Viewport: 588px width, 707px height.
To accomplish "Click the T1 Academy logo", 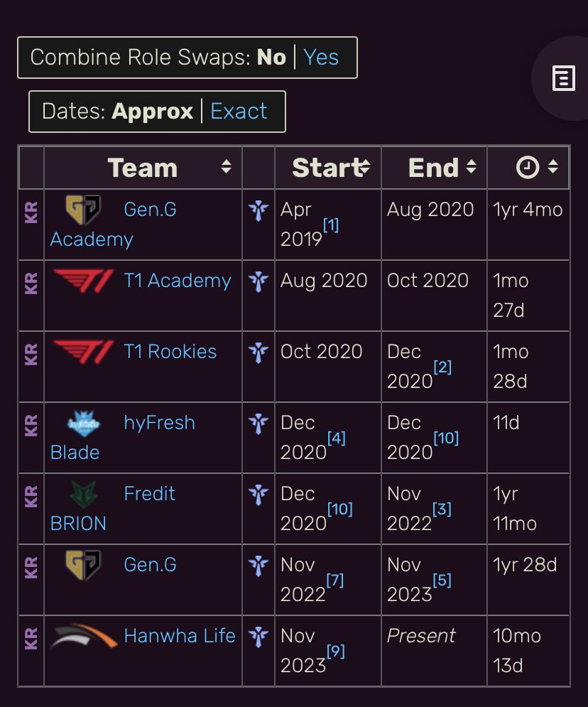I will tap(83, 281).
